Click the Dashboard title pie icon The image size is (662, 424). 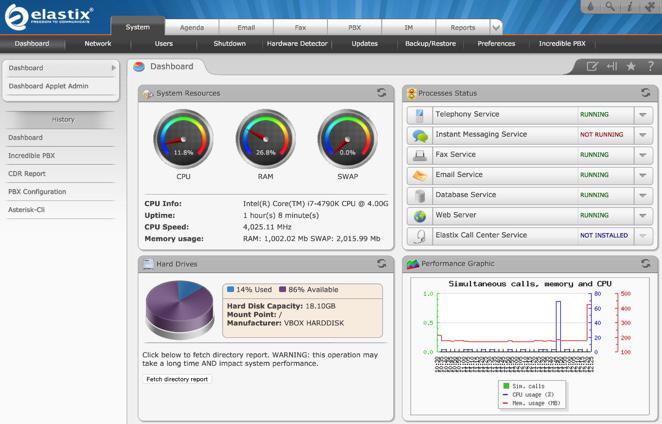click(x=139, y=67)
